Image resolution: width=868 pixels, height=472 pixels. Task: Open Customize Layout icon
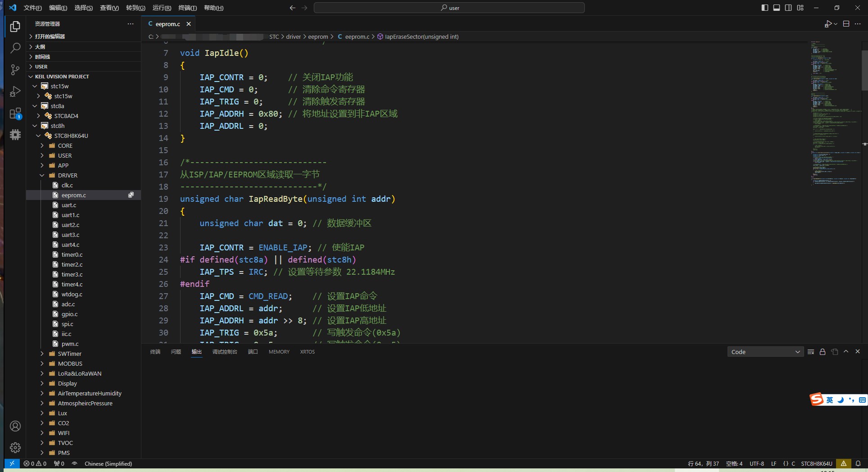(800, 8)
